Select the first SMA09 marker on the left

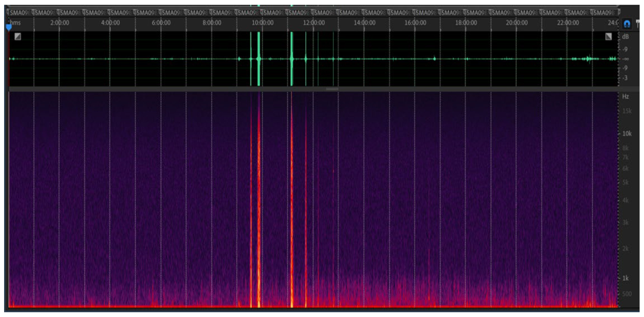click(20, 12)
